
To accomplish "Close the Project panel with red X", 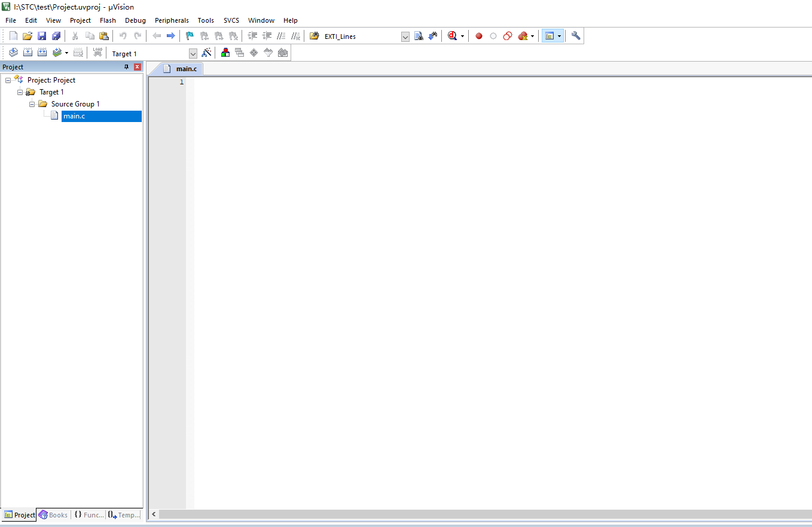I will point(138,67).
